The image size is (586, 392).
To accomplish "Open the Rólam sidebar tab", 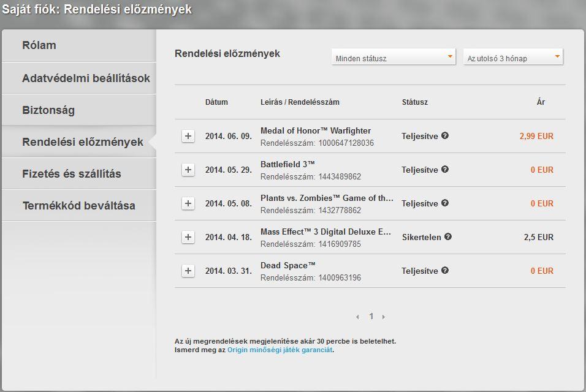I will 79,45.
